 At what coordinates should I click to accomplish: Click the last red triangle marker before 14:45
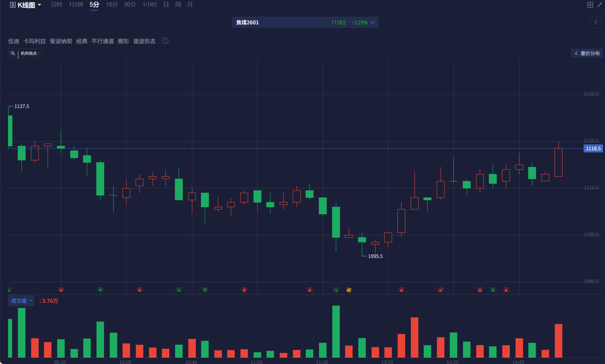[x=506, y=290]
